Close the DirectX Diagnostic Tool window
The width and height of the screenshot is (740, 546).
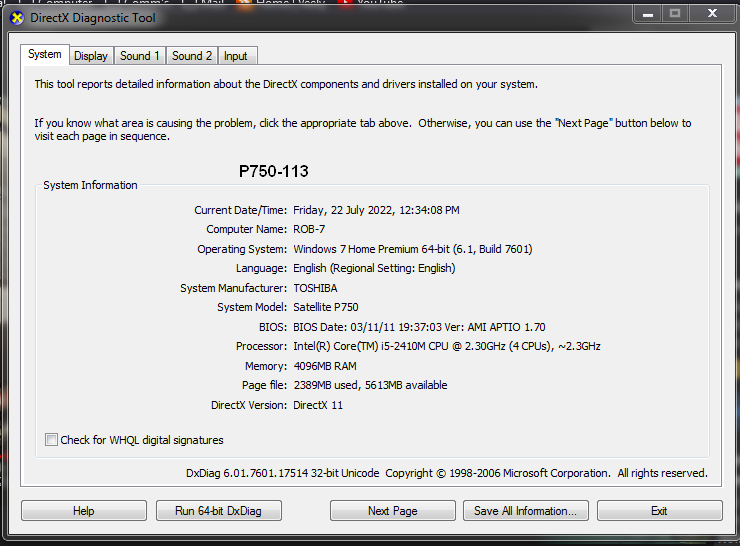712,14
